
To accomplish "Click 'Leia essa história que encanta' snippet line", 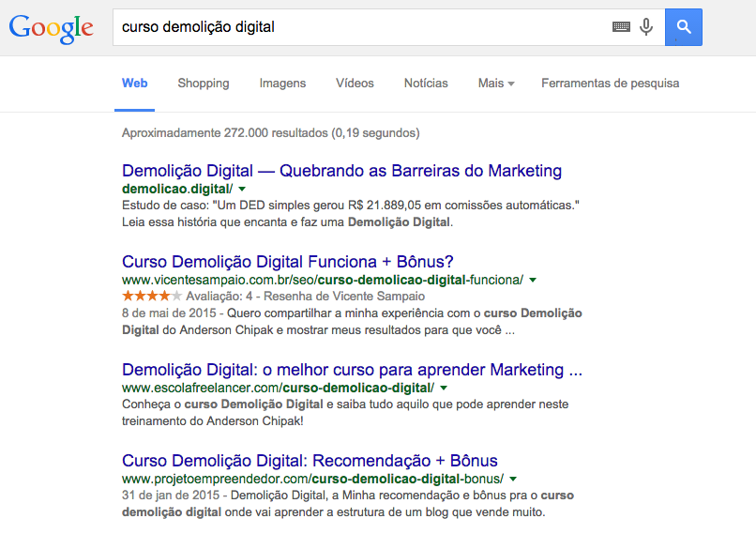I will coord(287,222).
